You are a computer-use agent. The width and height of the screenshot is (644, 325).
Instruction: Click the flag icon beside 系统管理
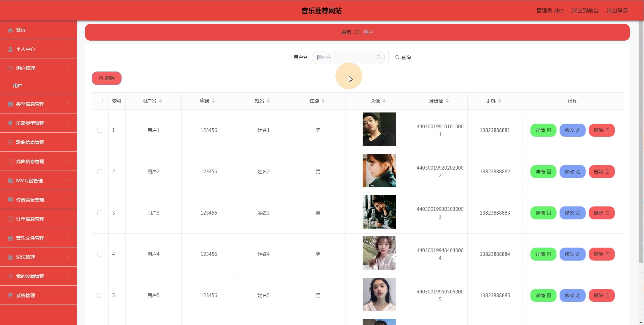click(x=10, y=296)
